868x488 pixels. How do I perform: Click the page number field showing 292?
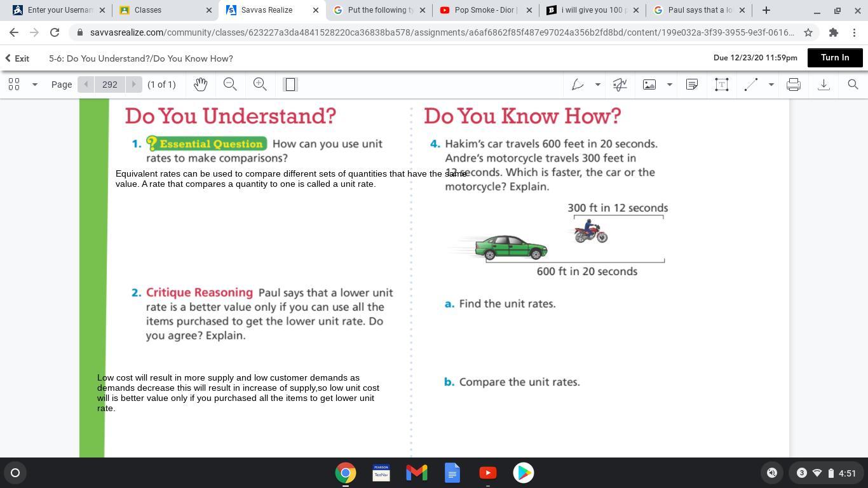[x=110, y=85]
